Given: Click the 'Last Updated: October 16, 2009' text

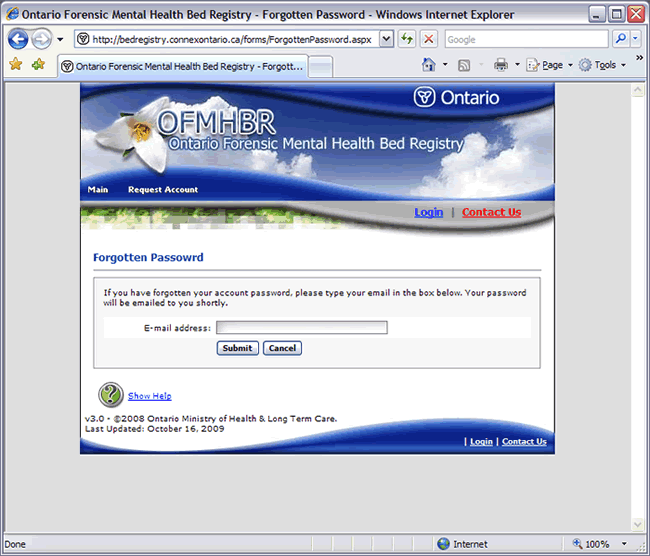Looking at the screenshot, I should point(155,429).
